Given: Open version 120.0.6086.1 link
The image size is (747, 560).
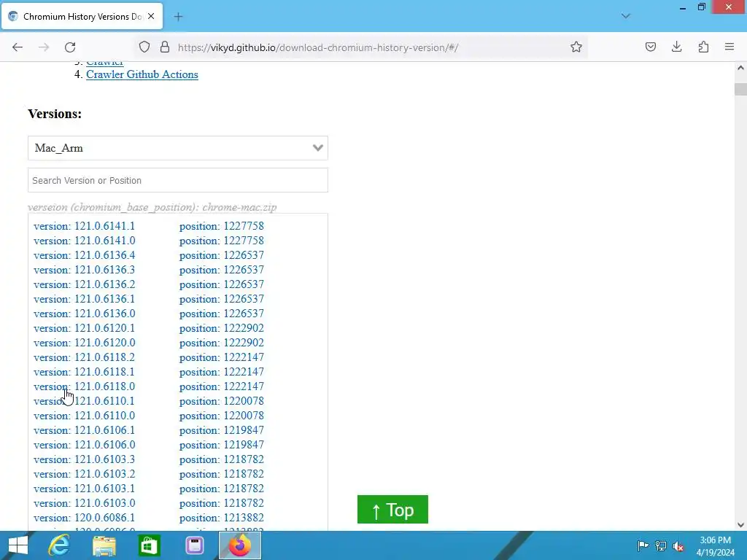Looking at the screenshot, I should coord(85,518).
